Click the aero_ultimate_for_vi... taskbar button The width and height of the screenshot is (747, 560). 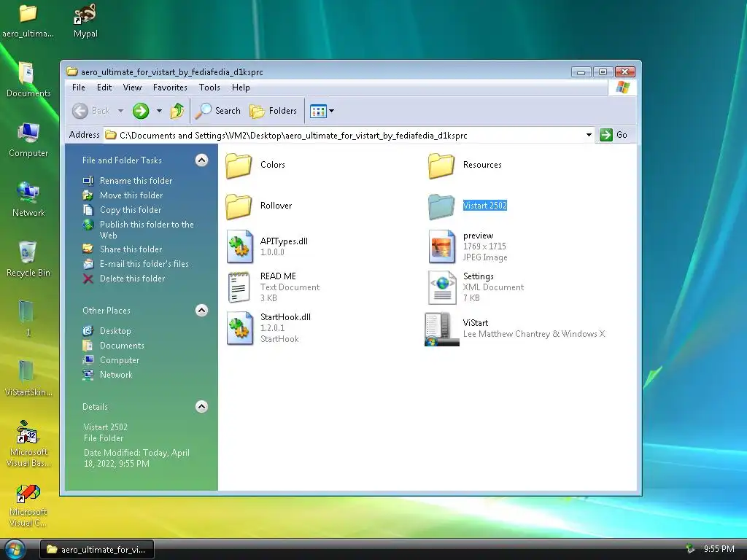97,550
